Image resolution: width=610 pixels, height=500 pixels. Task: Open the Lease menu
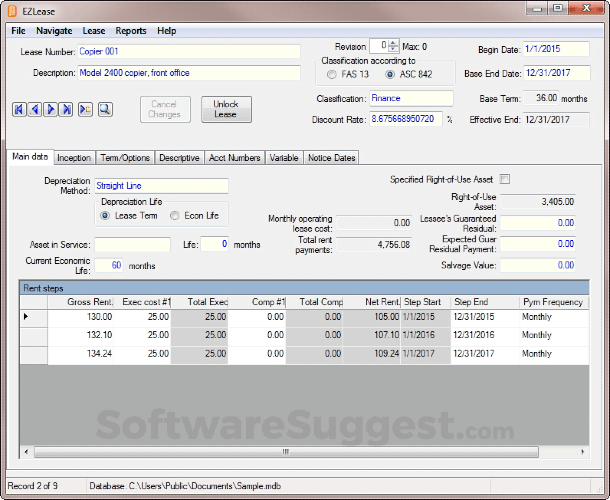(x=94, y=31)
